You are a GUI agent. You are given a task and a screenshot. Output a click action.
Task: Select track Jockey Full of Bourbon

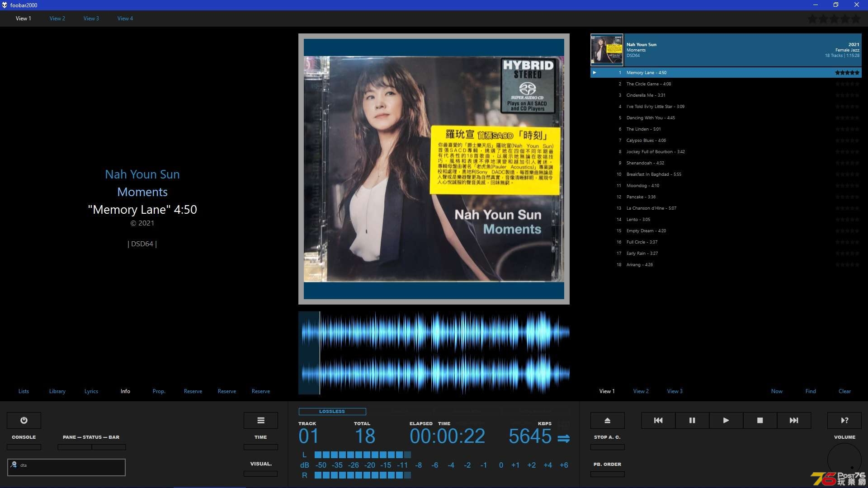(x=726, y=152)
